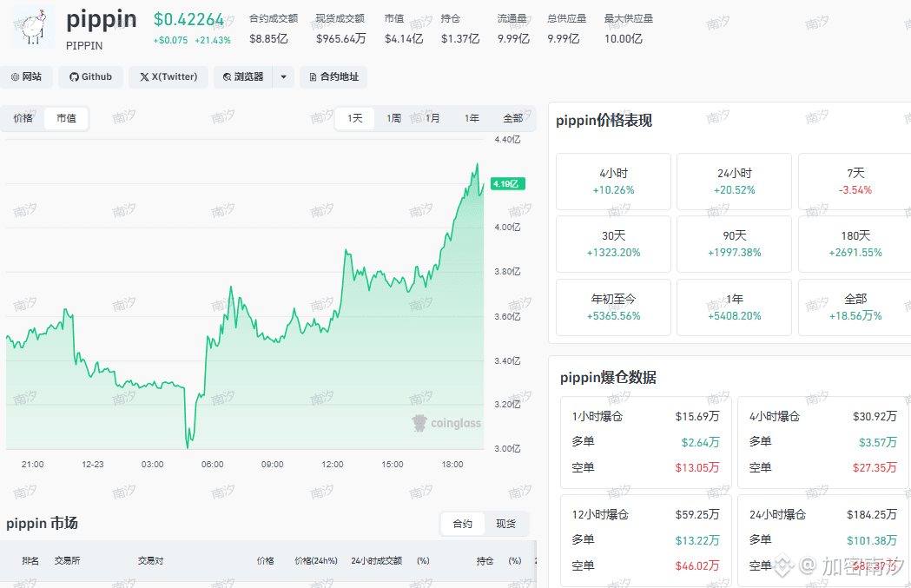Sort market table by 排名 column

coord(30,561)
